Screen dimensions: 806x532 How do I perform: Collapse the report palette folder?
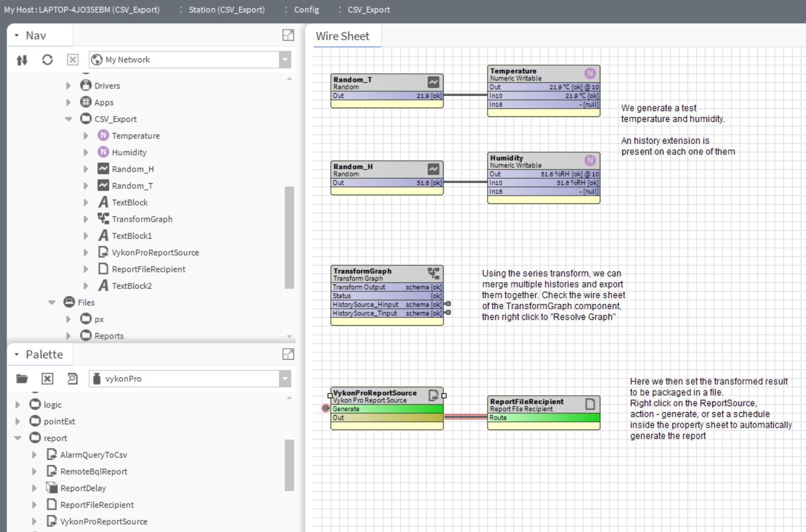[x=18, y=438]
